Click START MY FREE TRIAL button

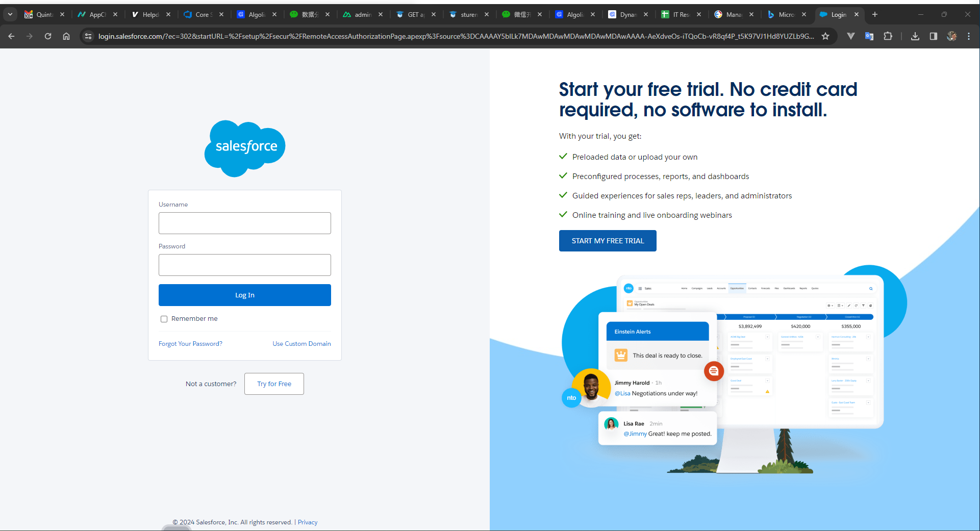[608, 241]
